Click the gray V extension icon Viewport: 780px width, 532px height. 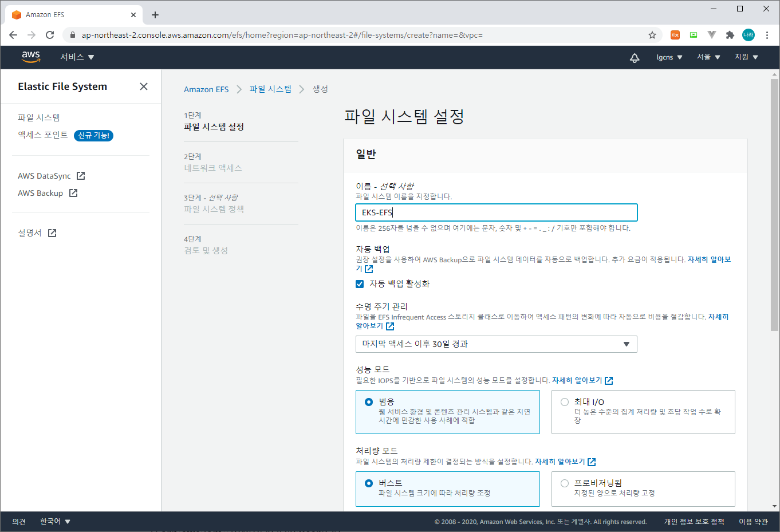click(x=712, y=35)
